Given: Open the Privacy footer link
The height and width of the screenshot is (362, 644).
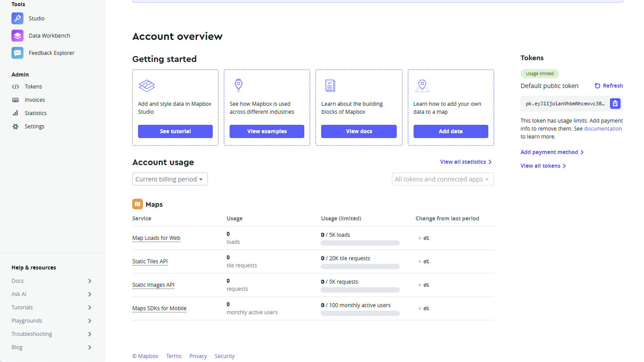Looking at the screenshot, I should coord(198,356).
